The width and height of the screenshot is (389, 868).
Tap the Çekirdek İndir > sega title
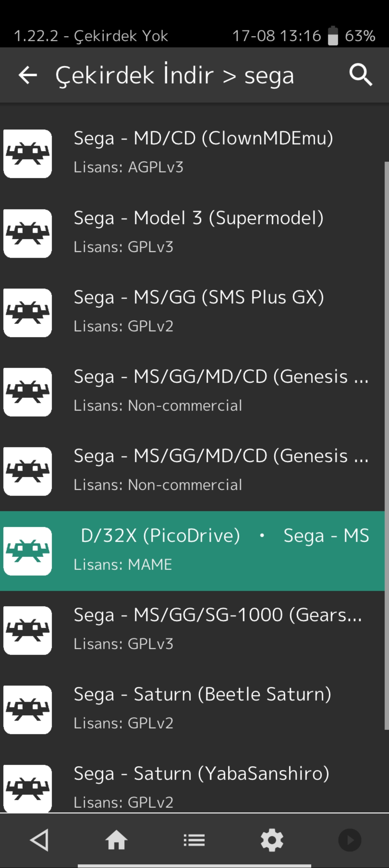point(175,75)
